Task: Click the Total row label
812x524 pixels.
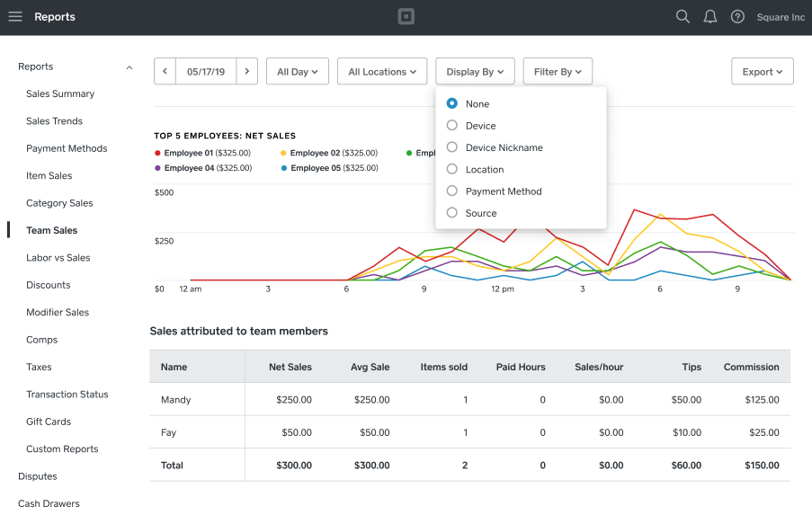Action: [x=172, y=465]
